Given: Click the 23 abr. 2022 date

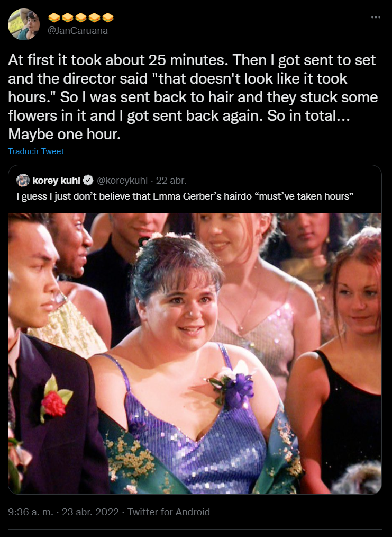Looking at the screenshot, I should click(x=90, y=512).
